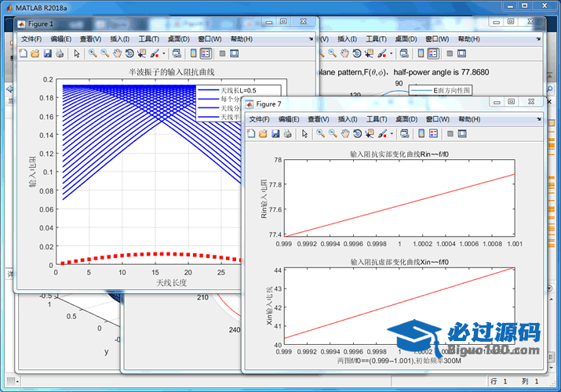Screen dimensions: 561x392
Task: Select Zoom Out tool in Figure 7
Action: pyautogui.click(x=333, y=133)
